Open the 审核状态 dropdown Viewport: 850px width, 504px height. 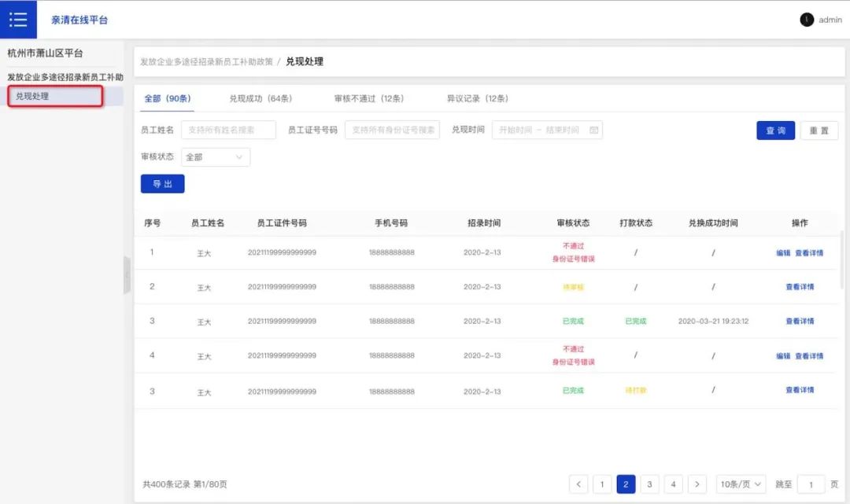point(215,157)
